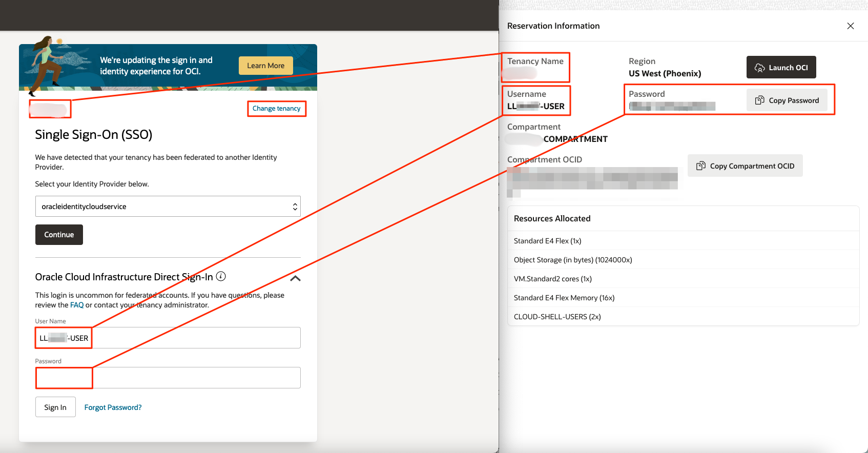Open the FAQ link

(77, 305)
